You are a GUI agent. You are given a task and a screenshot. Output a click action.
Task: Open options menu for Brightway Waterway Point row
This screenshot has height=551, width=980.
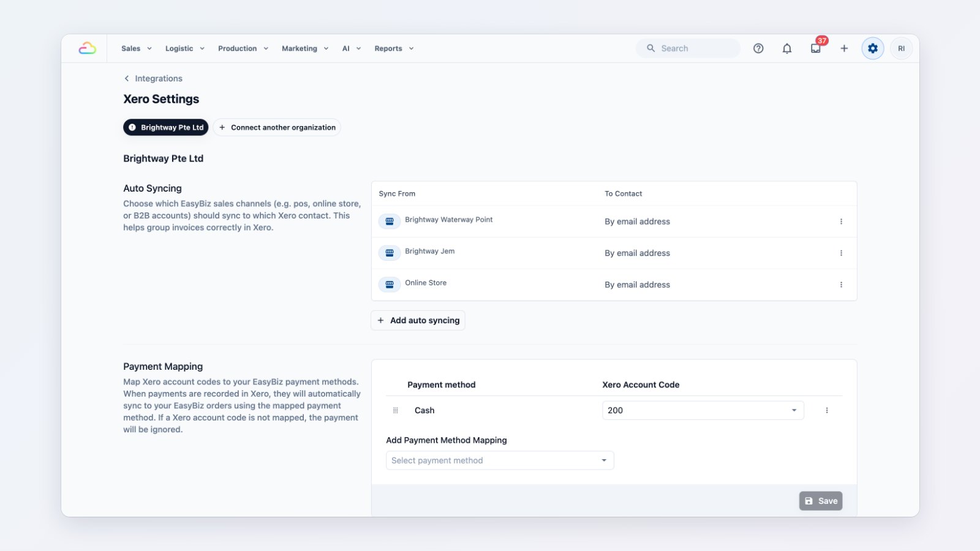[x=841, y=222]
